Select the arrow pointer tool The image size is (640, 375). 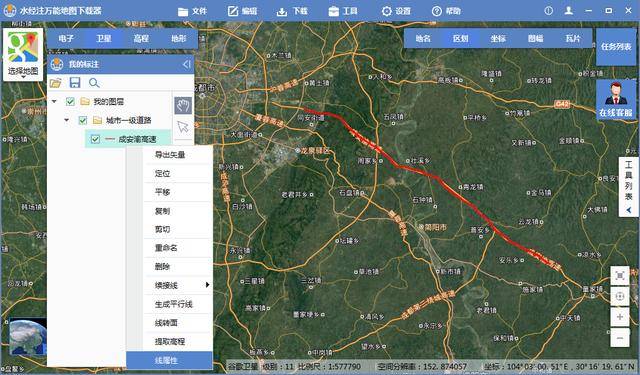[183, 126]
